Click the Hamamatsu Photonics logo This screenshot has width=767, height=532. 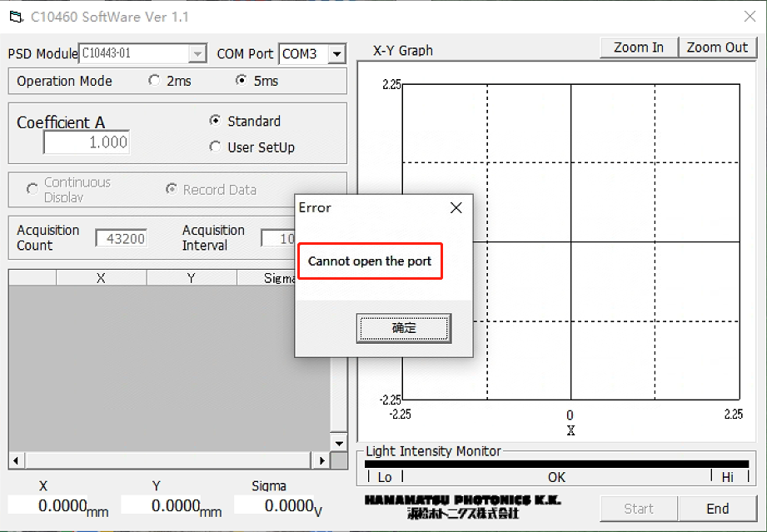pos(462,506)
